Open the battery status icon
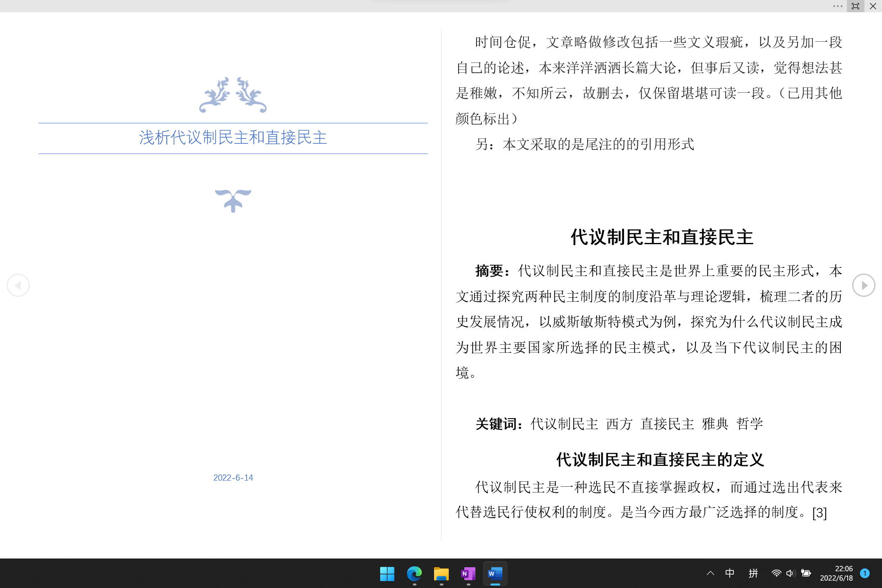Viewport: 882px width, 588px height. point(806,573)
